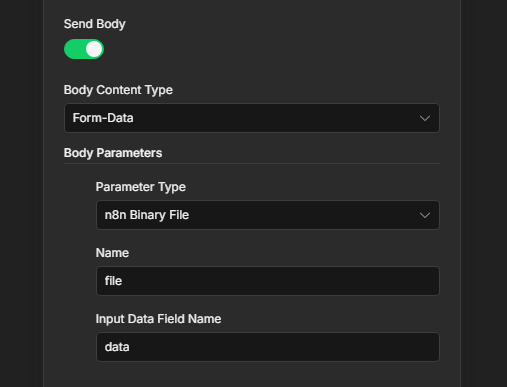Click the white knob of Send Body switch
Screen dimensions: 507x387
[94, 49]
